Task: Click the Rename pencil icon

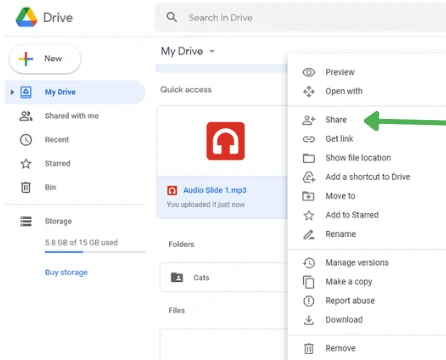Action: tap(309, 234)
